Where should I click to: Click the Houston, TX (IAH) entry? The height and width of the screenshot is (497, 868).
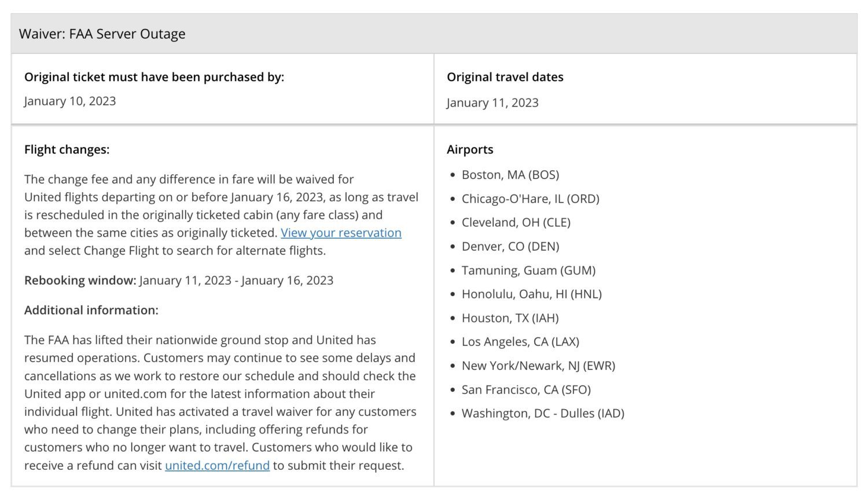pyautogui.click(x=510, y=318)
